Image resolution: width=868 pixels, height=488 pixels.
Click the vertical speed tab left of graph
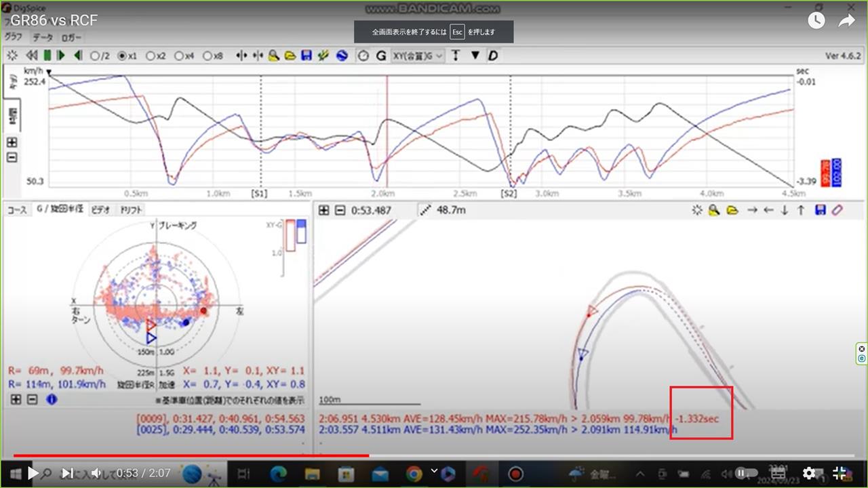[x=12, y=82]
